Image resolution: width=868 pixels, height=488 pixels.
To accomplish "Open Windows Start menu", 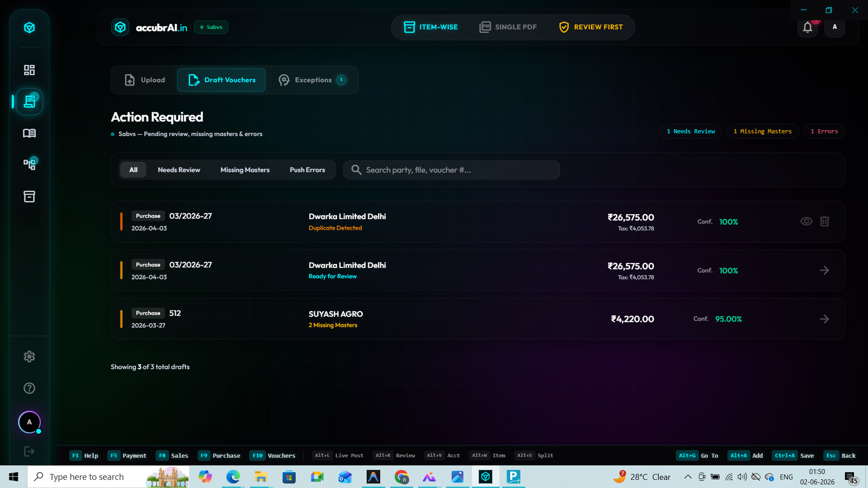I will (14, 477).
